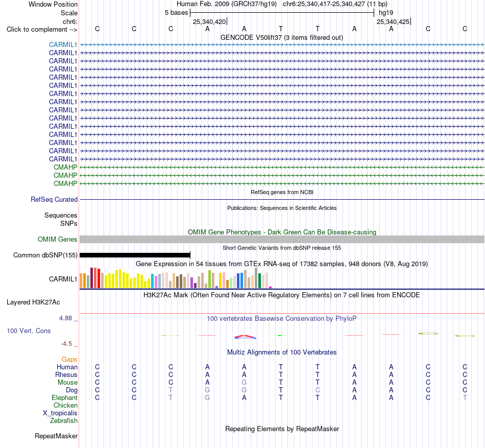
Task: Select the Mouse alignment row label
Action: 67,383
